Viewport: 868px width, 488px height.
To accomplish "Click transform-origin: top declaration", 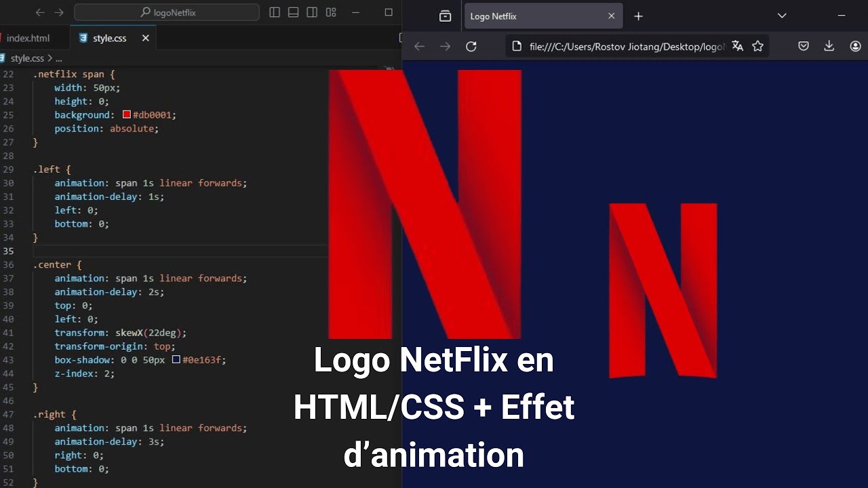I will coord(115,346).
